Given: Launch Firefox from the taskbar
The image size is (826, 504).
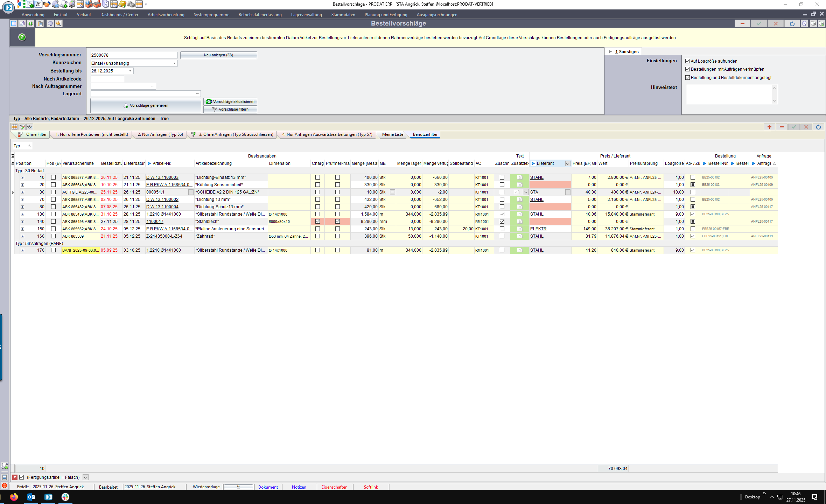Looking at the screenshot, I should click(14, 497).
